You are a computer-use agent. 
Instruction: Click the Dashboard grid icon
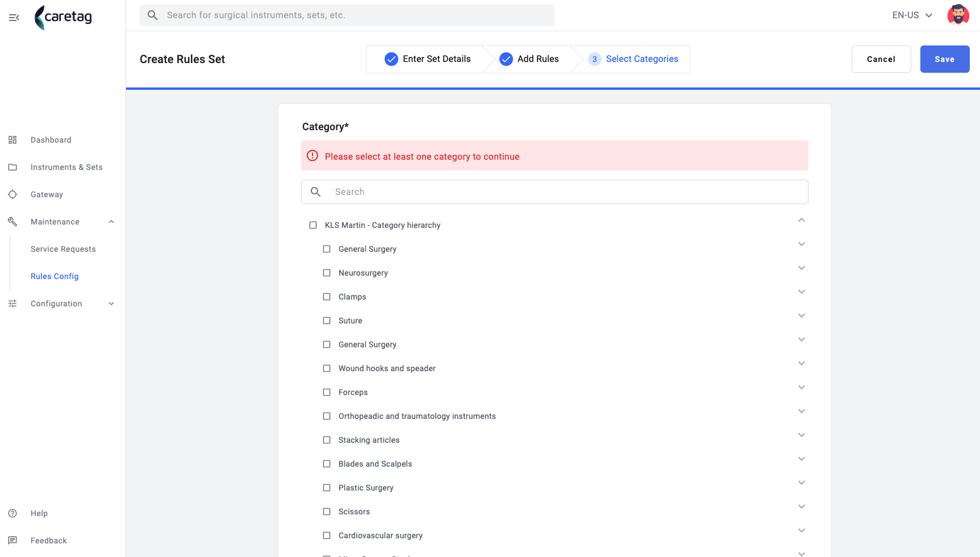tap(12, 140)
